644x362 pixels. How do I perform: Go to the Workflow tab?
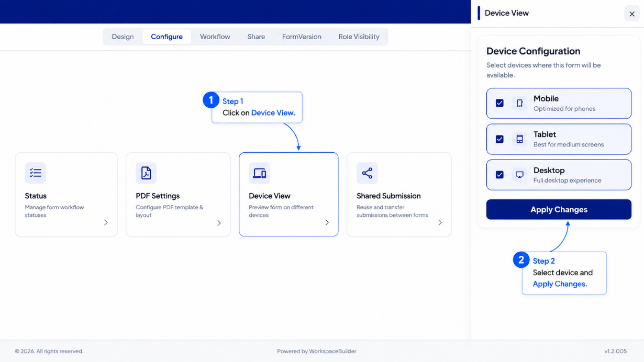pyautogui.click(x=215, y=37)
